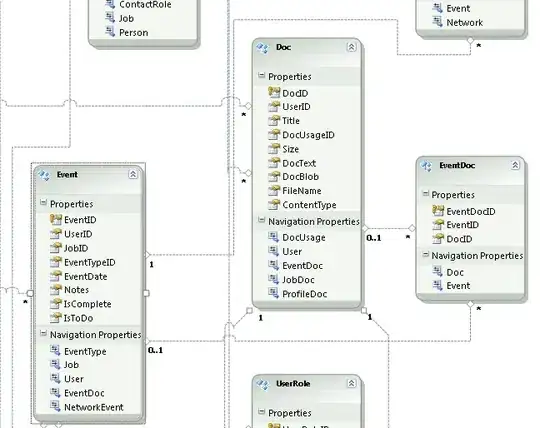Collapse the Event entity with its chevron button
Image resolution: width=540 pixels, height=428 pixels.
(x=133, y=175)
